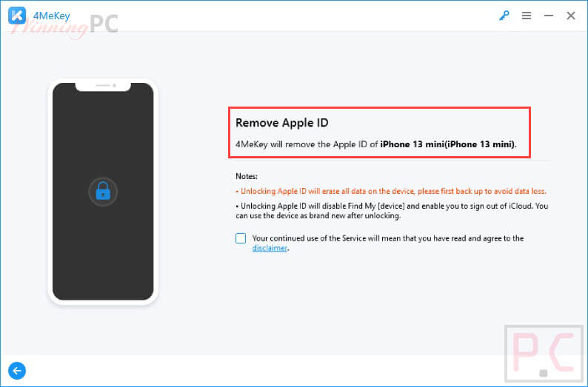Close the 4MeKey window
Image resolution: width=588 pixels, height=387 pixels.
pos(571,16)
